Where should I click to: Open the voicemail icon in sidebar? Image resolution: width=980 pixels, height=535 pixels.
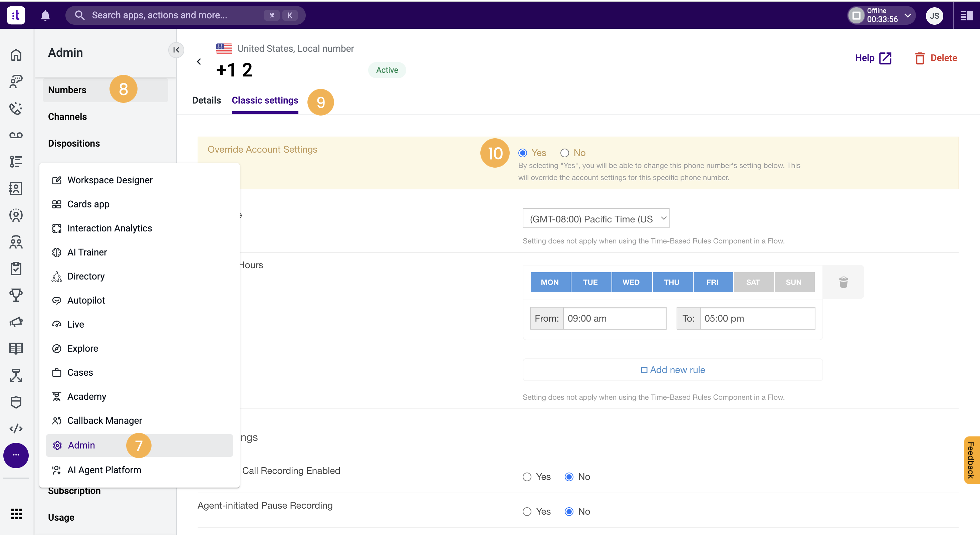pyautogui.click(x=16, y=135)
